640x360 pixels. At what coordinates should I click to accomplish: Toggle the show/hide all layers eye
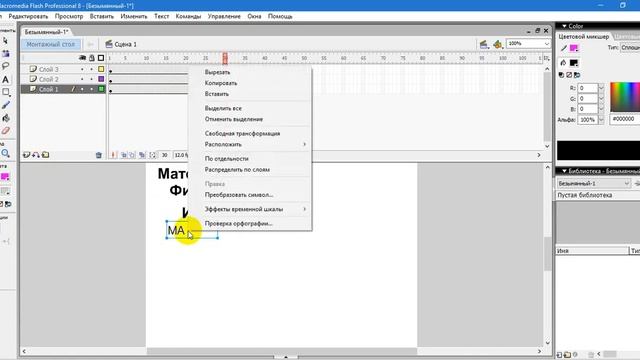tap(82, 58)
